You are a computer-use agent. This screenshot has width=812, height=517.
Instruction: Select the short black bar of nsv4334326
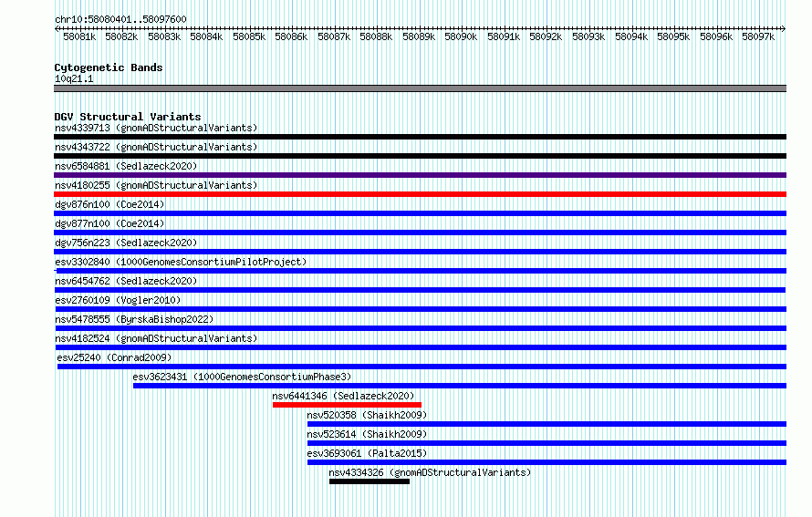click(x=370, y=481)
